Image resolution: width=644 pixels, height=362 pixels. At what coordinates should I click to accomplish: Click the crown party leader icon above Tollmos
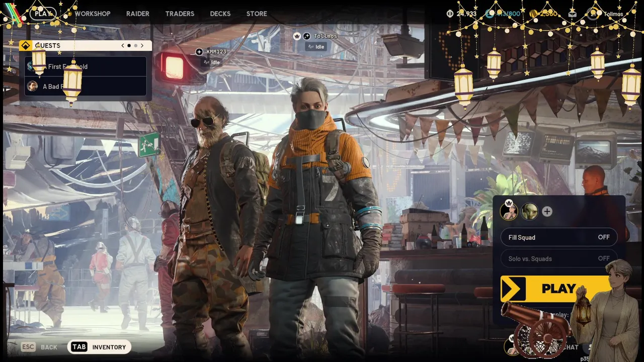pos(297,36)
